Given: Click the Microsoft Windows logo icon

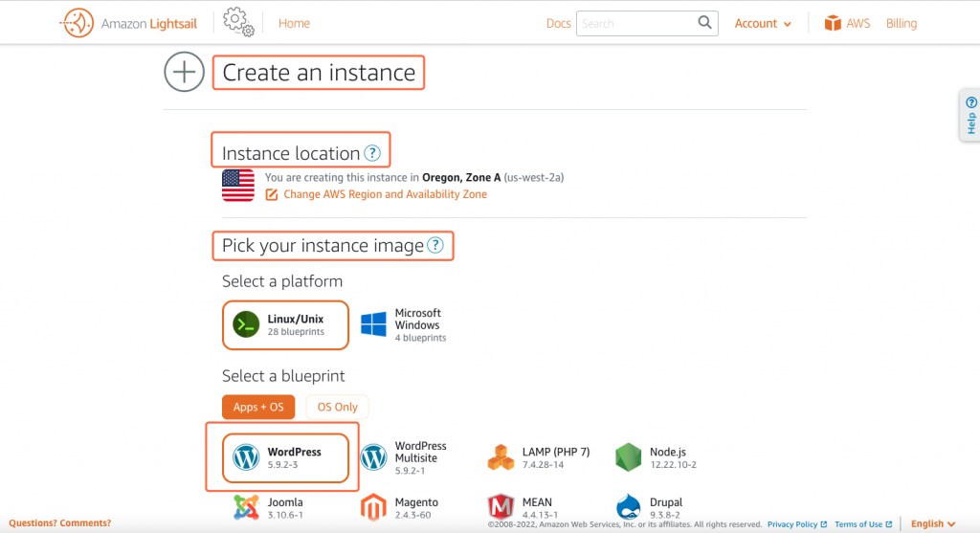Looking at the screenshot, I should [374, 325].
